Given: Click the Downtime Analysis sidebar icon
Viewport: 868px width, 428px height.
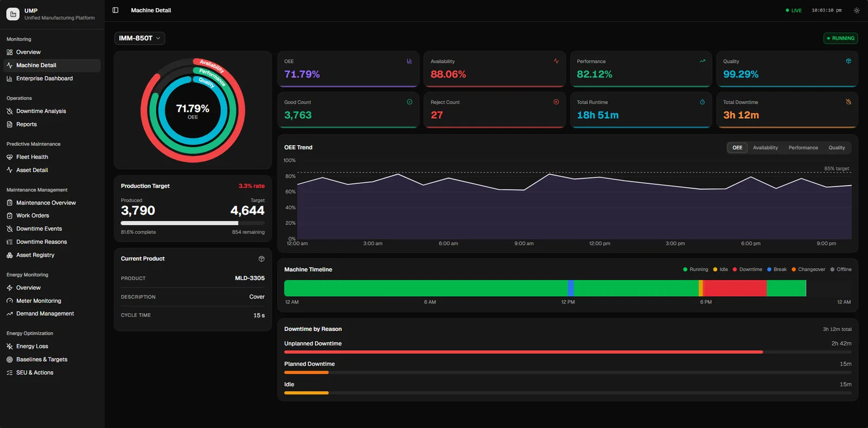Looking at the screenshot, I should coord(9,111).
